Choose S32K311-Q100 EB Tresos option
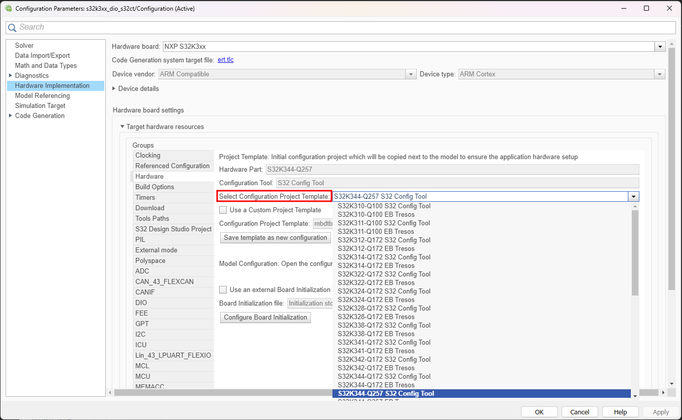Viewport: 682px width, 420px height. pos(481,232)
